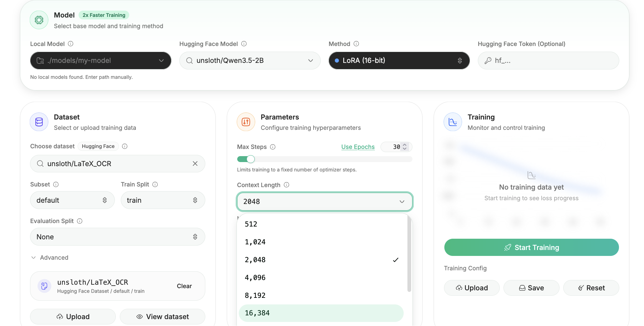Click the info icon beside Subset
Image resolution: width=644 pixels, height=326 pixels.
pyautogui.click(x=56, y=184)
